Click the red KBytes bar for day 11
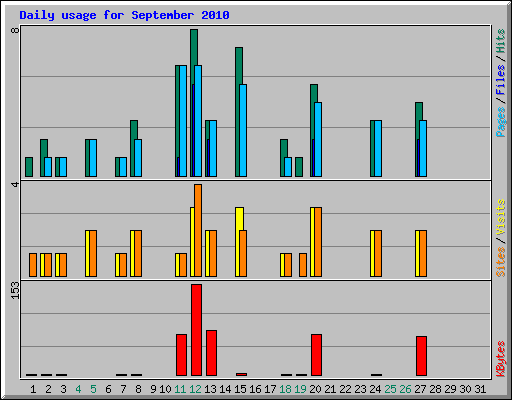This screenshot has width=512, height=400. [x=181, y=355]
